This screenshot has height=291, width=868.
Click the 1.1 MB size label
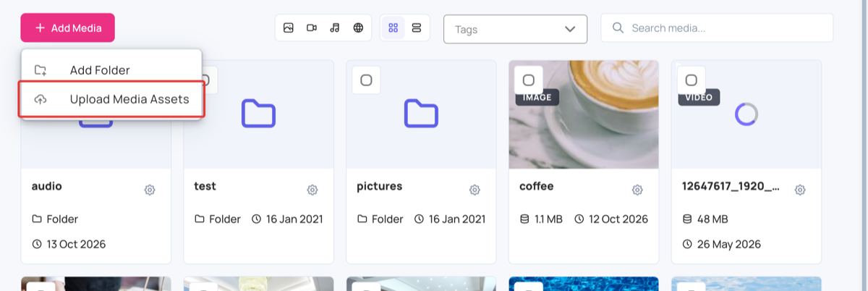tap(549, 219)
